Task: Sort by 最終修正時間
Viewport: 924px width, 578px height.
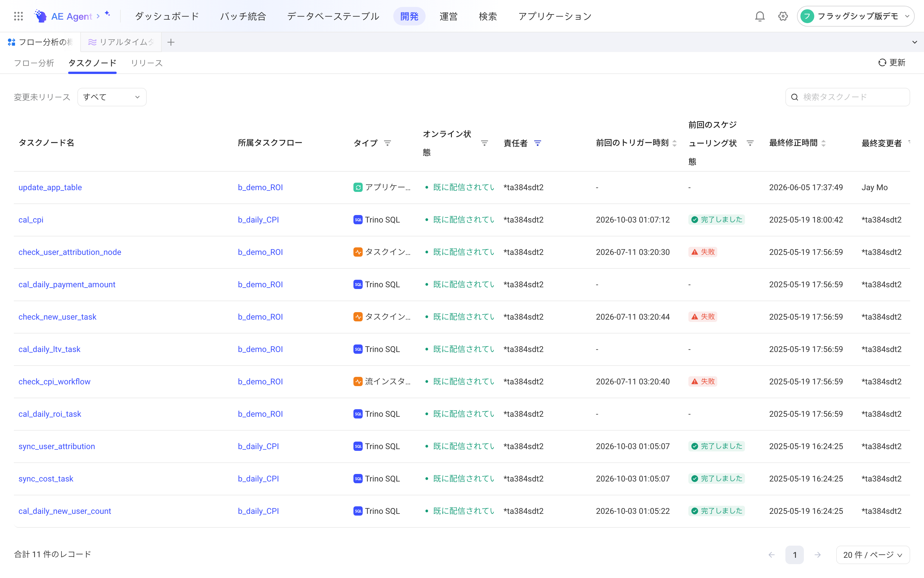Action: (x=824, y=143)
